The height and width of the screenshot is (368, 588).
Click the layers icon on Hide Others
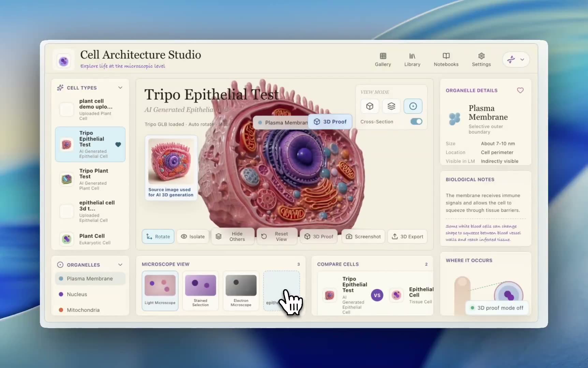click(x=219, y=236)
